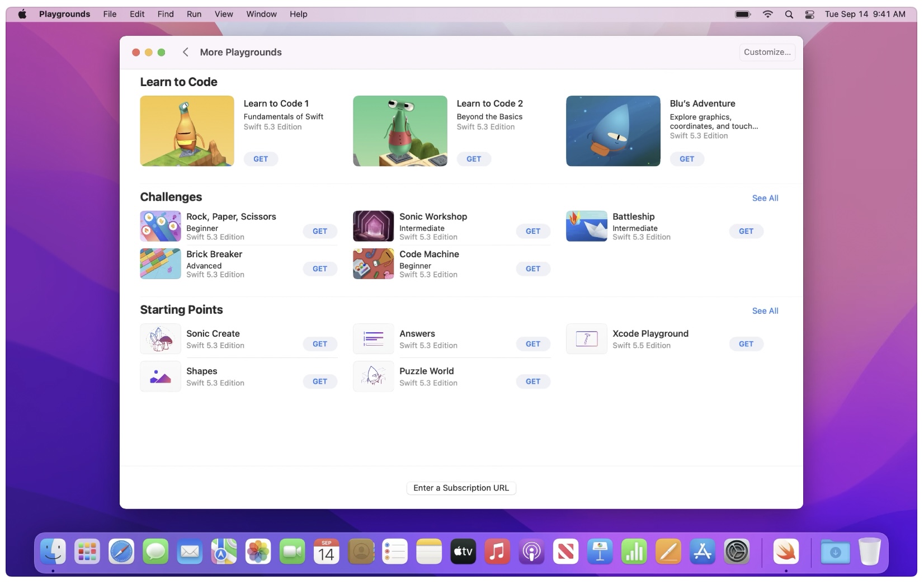
Task: Click the Xcode Playground title text
Action: click(x=650, y=333)
